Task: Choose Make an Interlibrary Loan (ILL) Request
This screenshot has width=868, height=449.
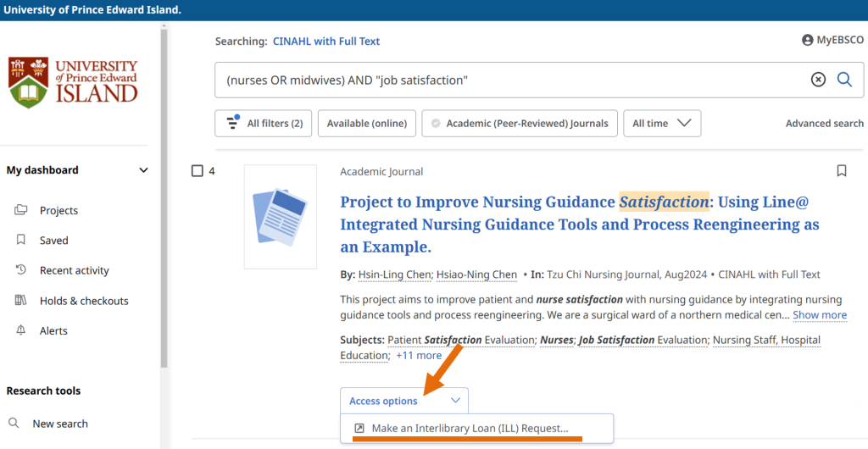Action: (x=469, y=429)
